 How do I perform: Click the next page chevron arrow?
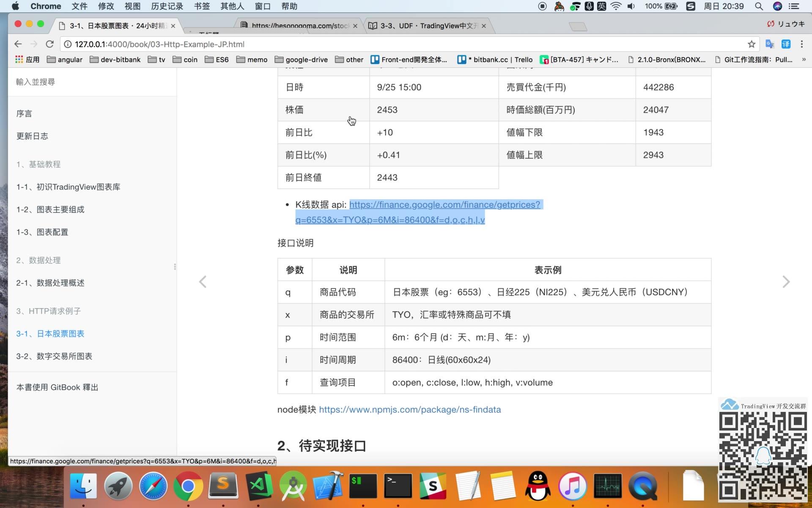pos(786,281)
